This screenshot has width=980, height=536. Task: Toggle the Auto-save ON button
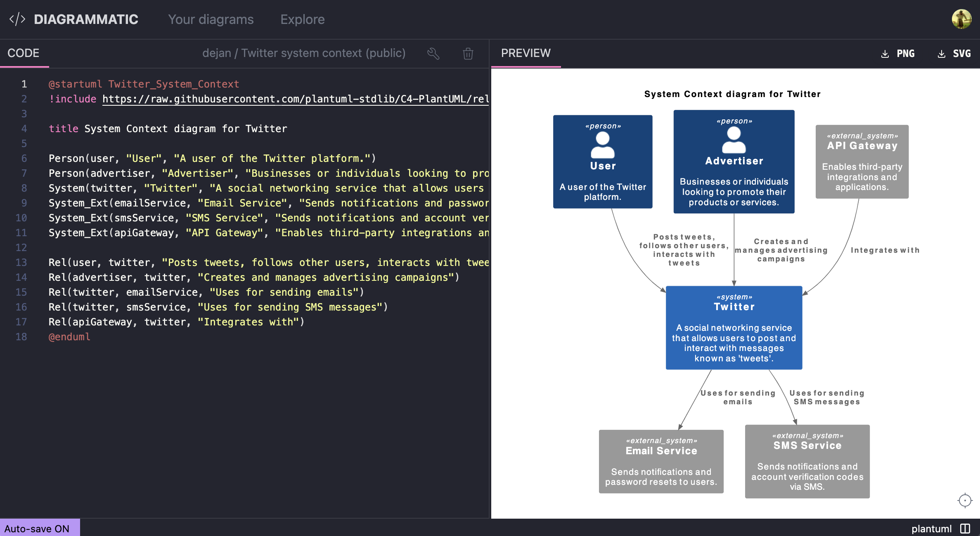pyautogui.click(x=40, y=528)
